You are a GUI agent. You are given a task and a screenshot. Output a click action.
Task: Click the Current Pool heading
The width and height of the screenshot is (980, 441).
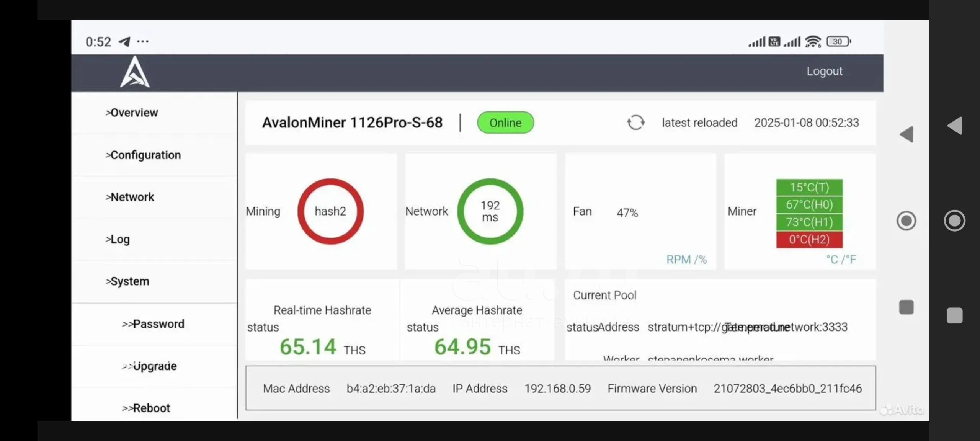click(604, 295)
